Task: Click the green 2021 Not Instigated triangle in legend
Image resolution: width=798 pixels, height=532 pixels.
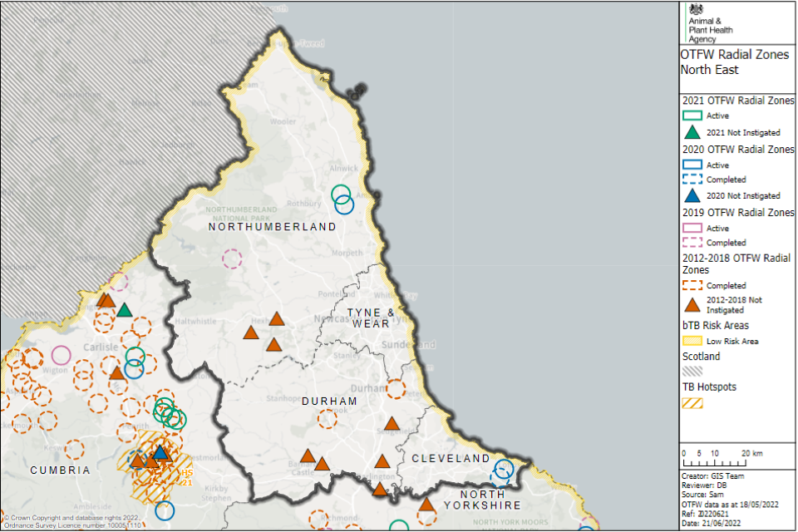Action: pos(692,131)
